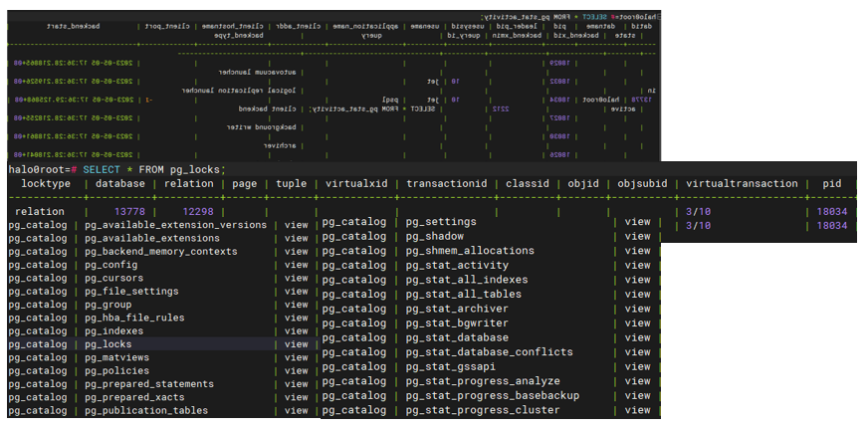
Task: Click 'view' in the pg_locks row
Action: coord(297,344)
